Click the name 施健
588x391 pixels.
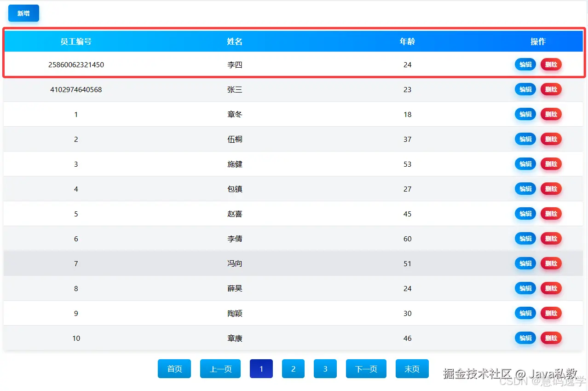[x=235, y=164]
